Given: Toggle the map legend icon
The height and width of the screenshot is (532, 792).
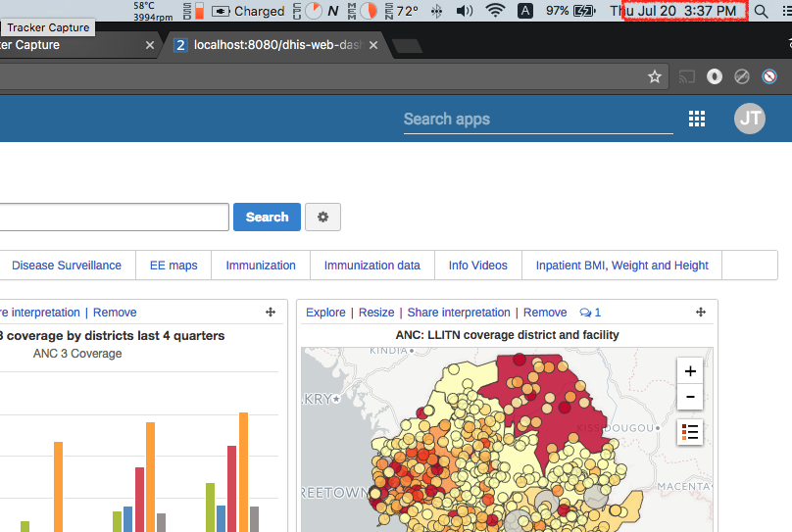Looking at the screenshot, I should click(x=690, y=431).
